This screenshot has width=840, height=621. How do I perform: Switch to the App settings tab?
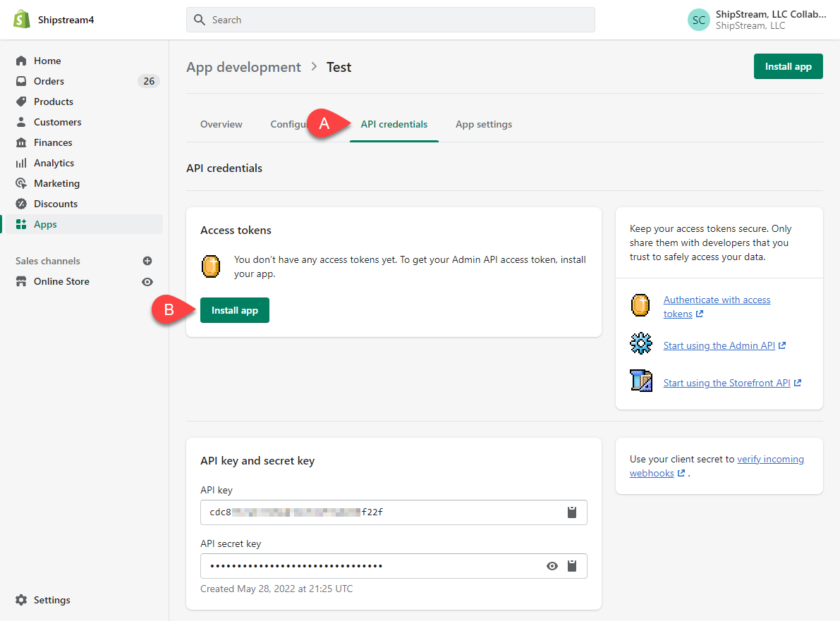click(x=484, y=125)
